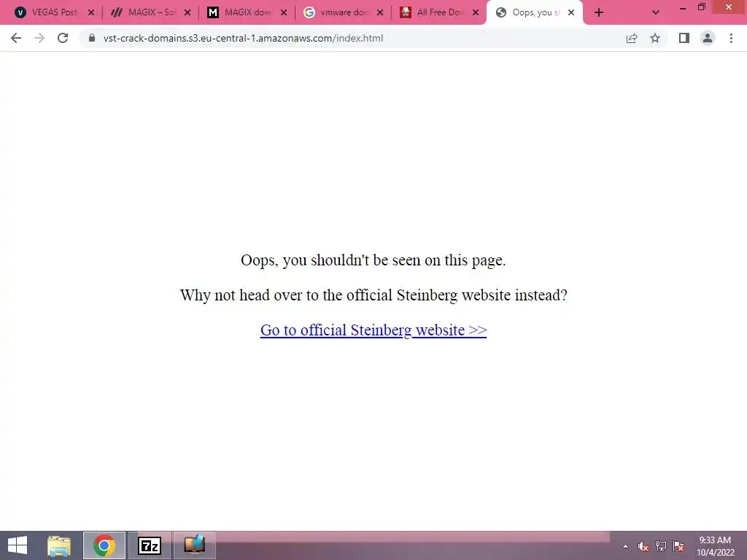Expand the tab search dropdown
Image resolution: width=747 pixels, height=560 pixels.
(656, 13)
